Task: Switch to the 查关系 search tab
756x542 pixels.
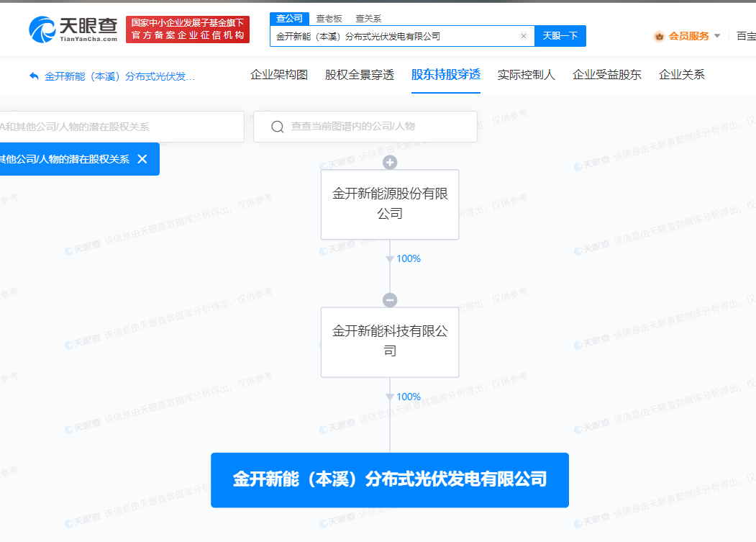Action: [x=368, y=18]
